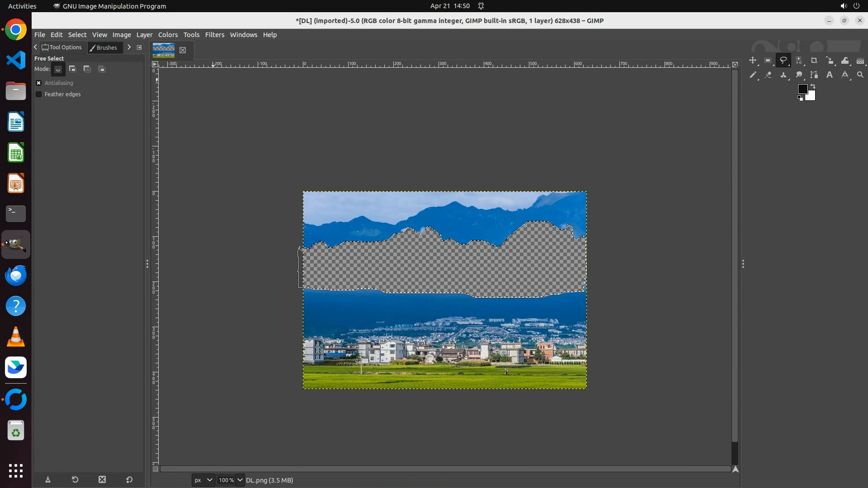The width and height of the screenshot is (868, 488).
Task: Switch to the Brushes tab
Action: click(104, 47)
